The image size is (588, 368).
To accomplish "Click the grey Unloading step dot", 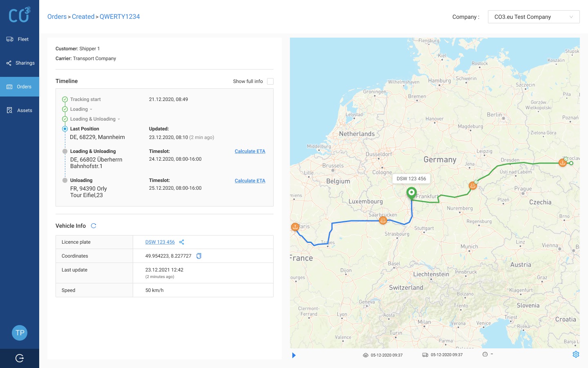I will (65, 180).
